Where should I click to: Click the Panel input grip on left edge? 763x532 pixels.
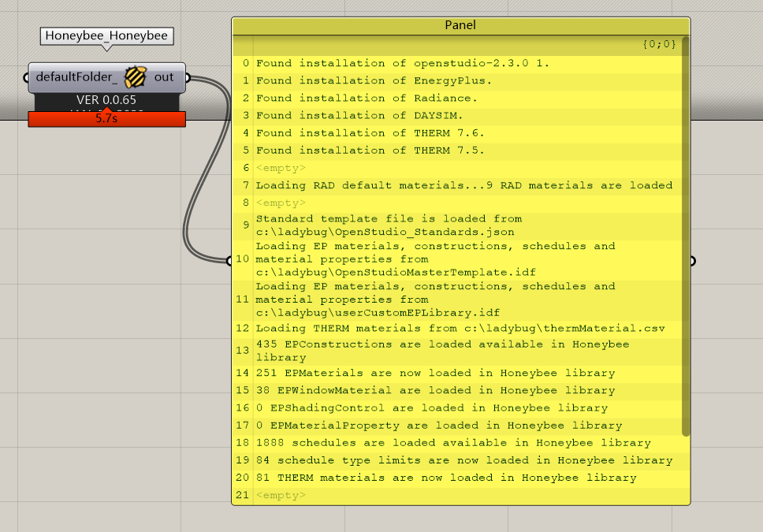point(229,262)
